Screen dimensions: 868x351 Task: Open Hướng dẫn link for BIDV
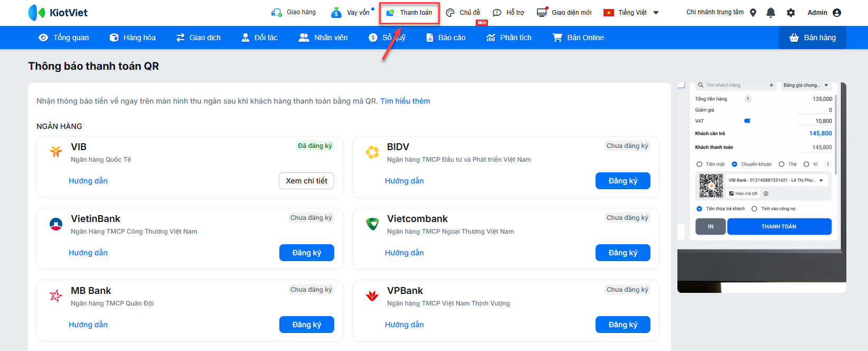click(x=404, y=181)
